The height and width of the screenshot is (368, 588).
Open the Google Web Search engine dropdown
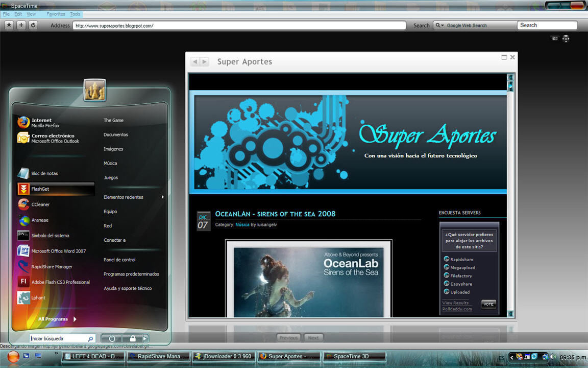(x=439, y=25)
